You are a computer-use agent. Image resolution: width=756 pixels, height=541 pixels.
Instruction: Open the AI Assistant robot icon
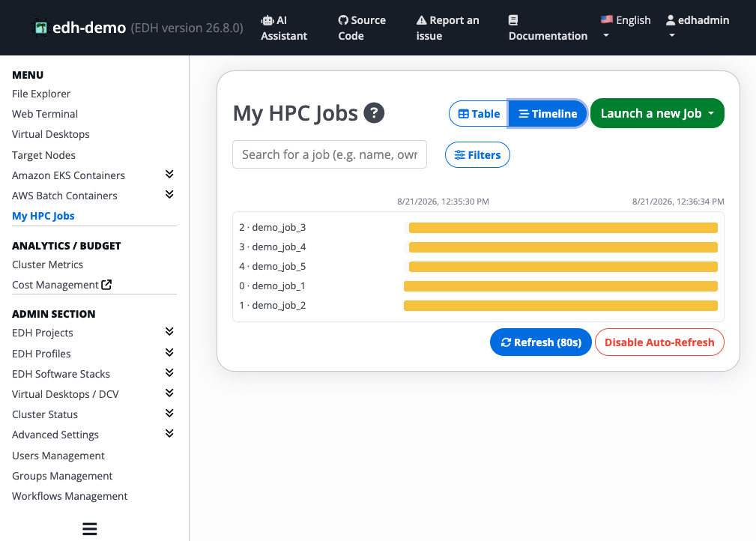tap(267, 20)
